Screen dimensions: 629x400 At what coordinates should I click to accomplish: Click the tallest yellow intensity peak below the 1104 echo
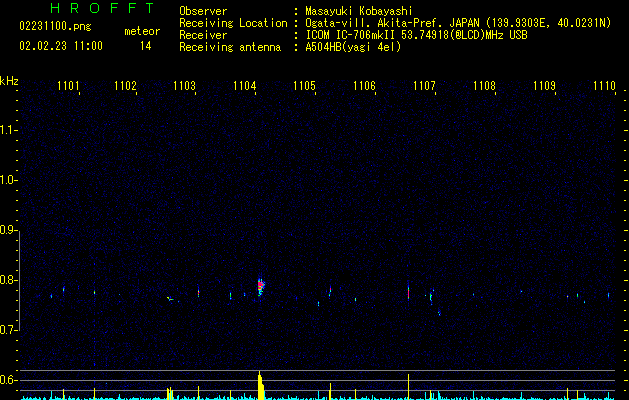(x=260, y=385)
